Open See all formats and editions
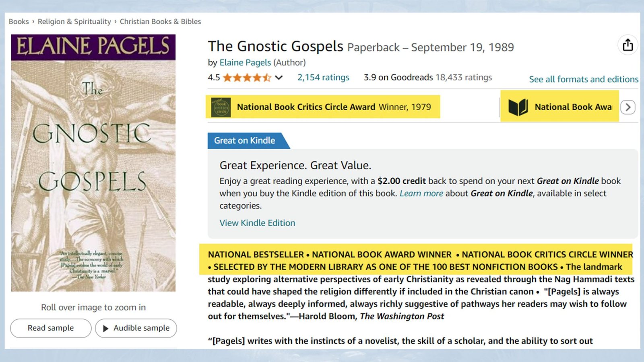 coord(583,79)
